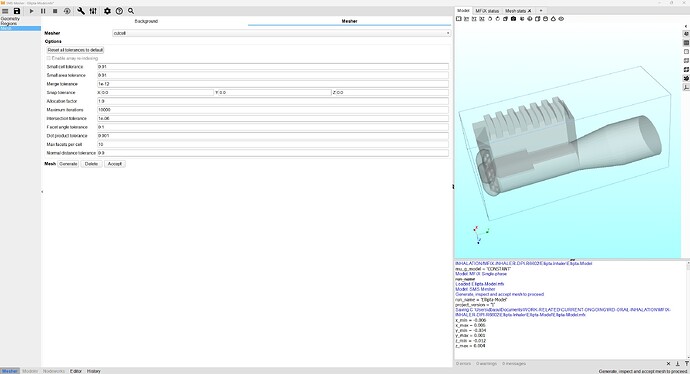The width and height of the screenshot is (690, 374).
Task: Open the History tab at the bottom
Action: [94, 371]
